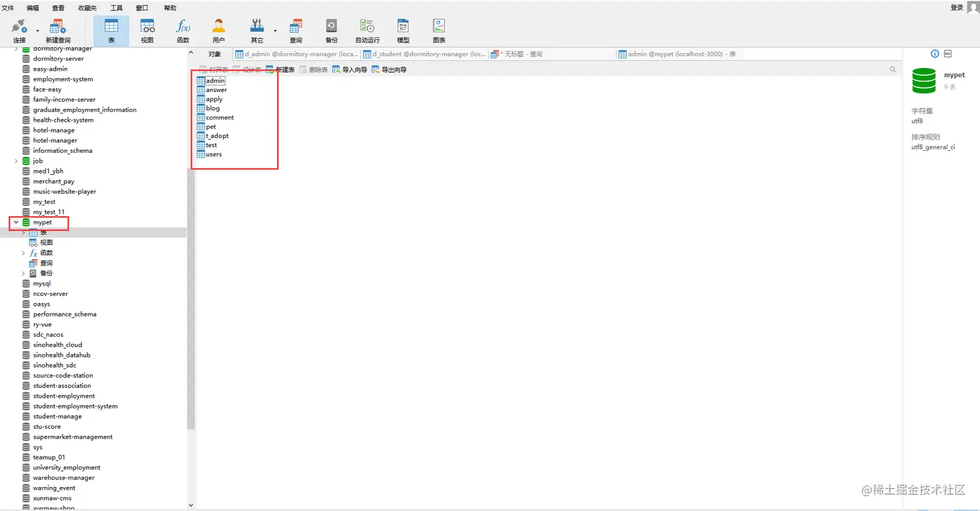Open the Automation (自动运行) toolbar icon

367,26
